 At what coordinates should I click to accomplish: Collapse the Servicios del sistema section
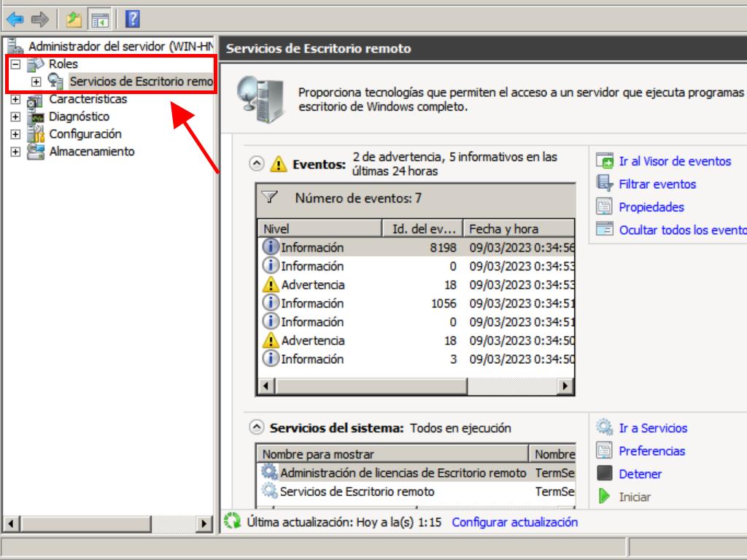pyautogui.click(x=255, y=428)
